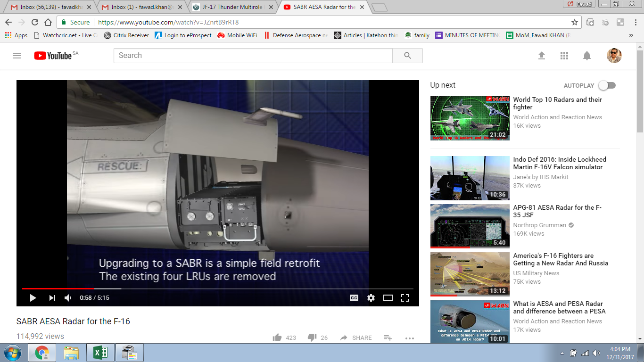Open Defense Aerospace bookmark

coord(295,35)
